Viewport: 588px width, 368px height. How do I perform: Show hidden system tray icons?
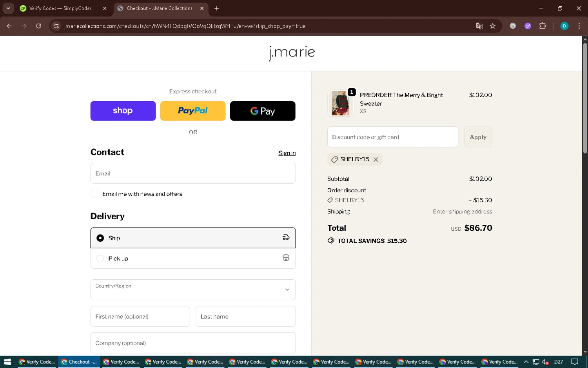[x=526, y=362]
